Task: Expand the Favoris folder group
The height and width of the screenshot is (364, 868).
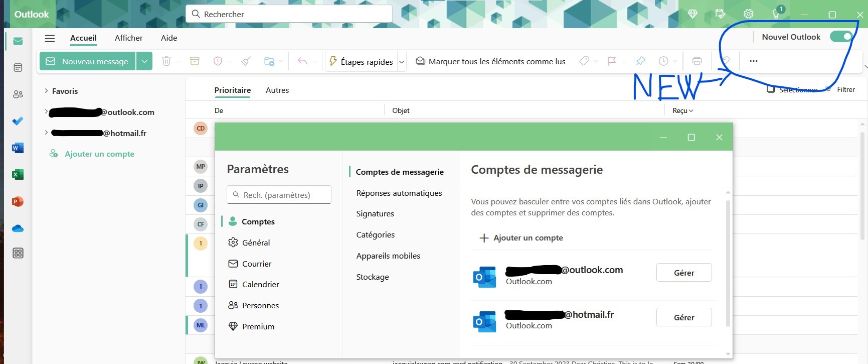Action: coord(46,91)
